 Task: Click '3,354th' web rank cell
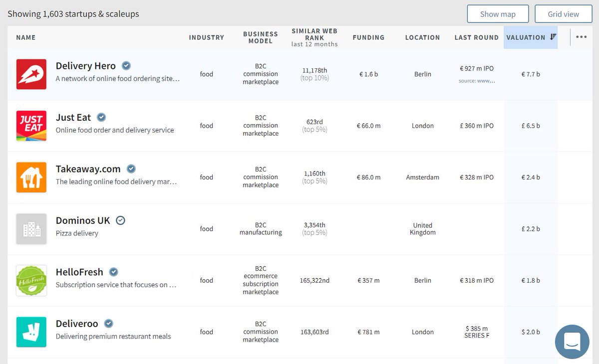pyautogui.click(x=315, y=225)
